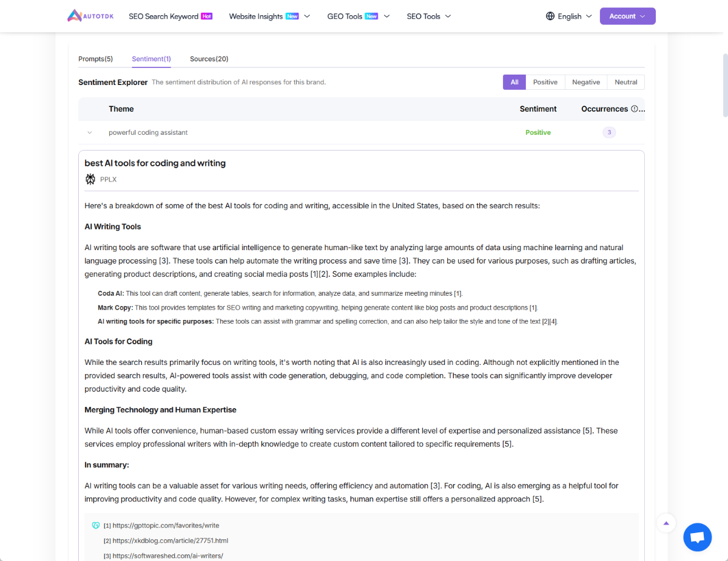Click the page vertical scrollbar
This screenshot has width=728, height=561.
[x=724, y=85]
